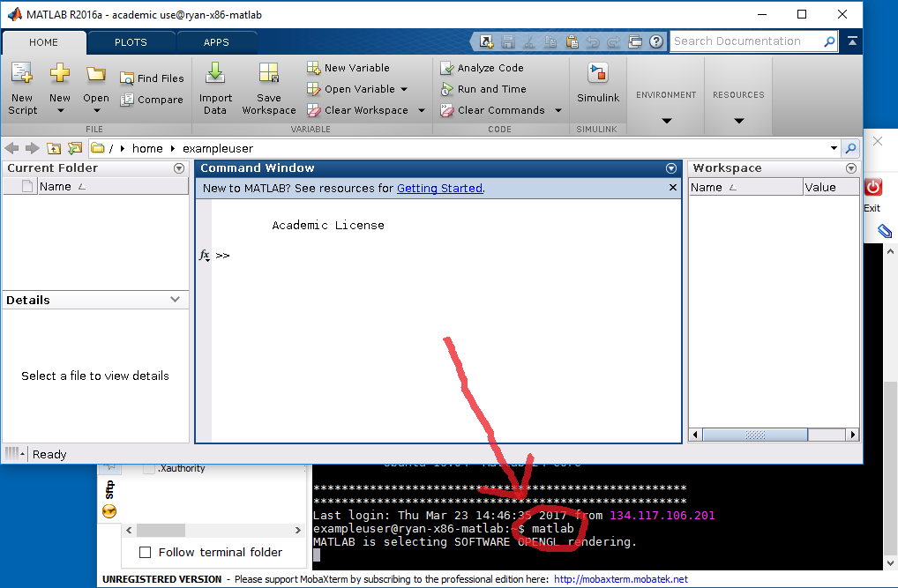Open Command Window actions menu
This screenshot has height=588, width=898.
tap(671, 168)
